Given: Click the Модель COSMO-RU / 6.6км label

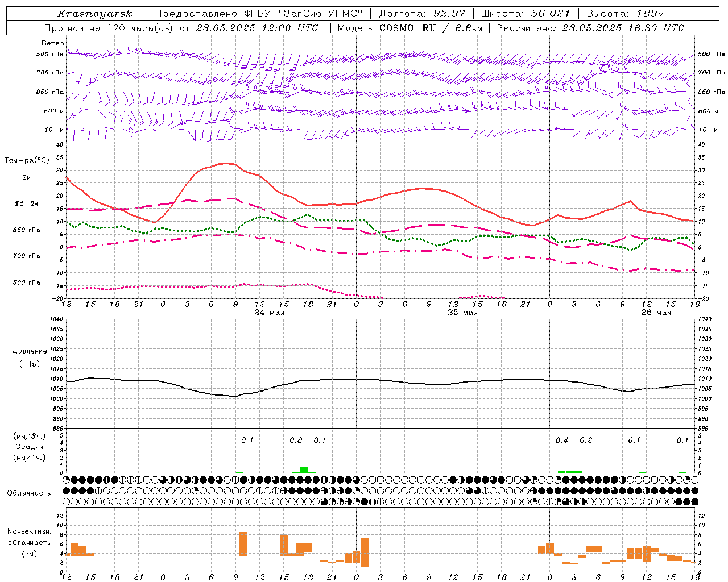Looking at the screenshot, I should (409, 28).
